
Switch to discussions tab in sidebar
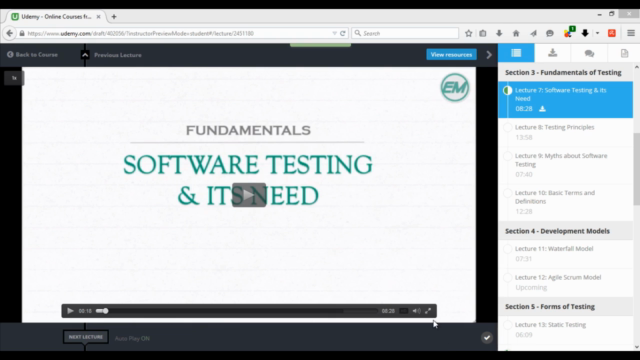[x=589, y=53]
